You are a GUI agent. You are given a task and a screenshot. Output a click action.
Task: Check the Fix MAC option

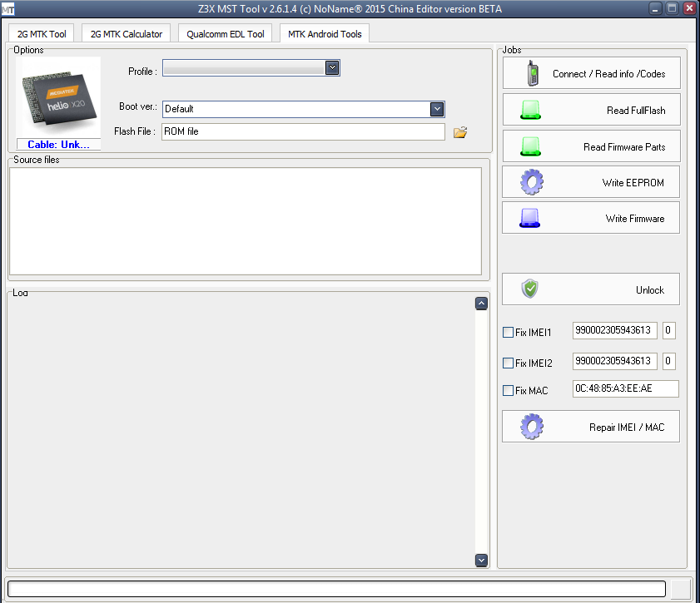point(507,390)
